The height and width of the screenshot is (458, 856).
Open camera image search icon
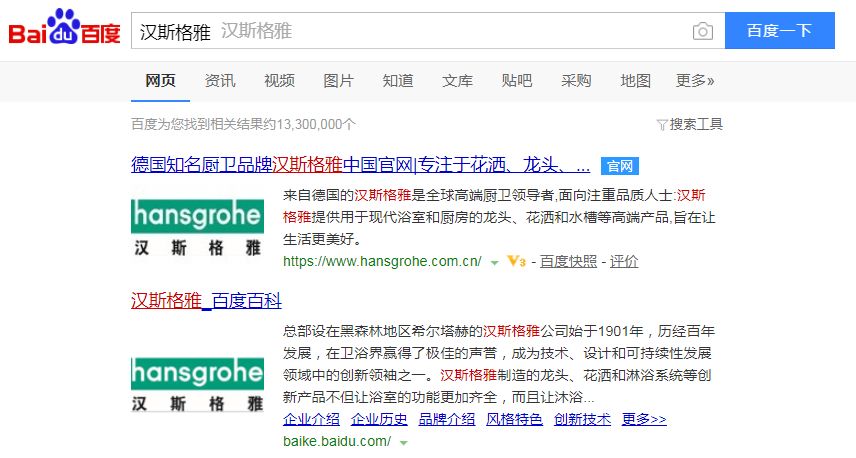(x=703, y=31)
